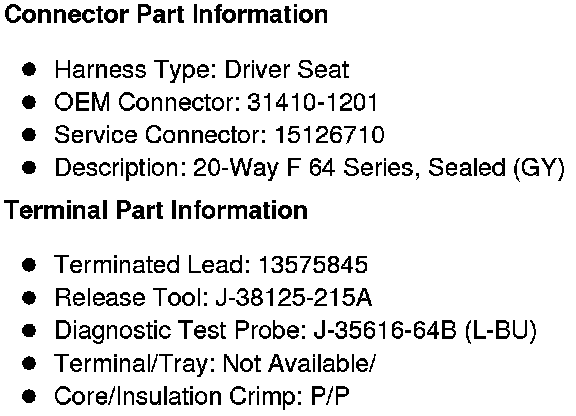Click Service Connector number 15126710
The width and height of the screenshot is (576, 416).
tap(330, 135)
